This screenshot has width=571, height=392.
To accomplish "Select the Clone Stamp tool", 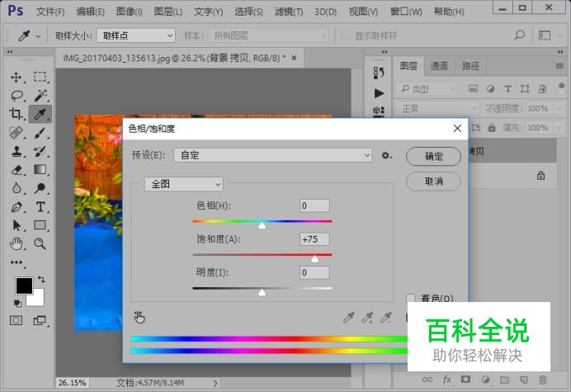I will pyautogui.click(x=16, y=151).
